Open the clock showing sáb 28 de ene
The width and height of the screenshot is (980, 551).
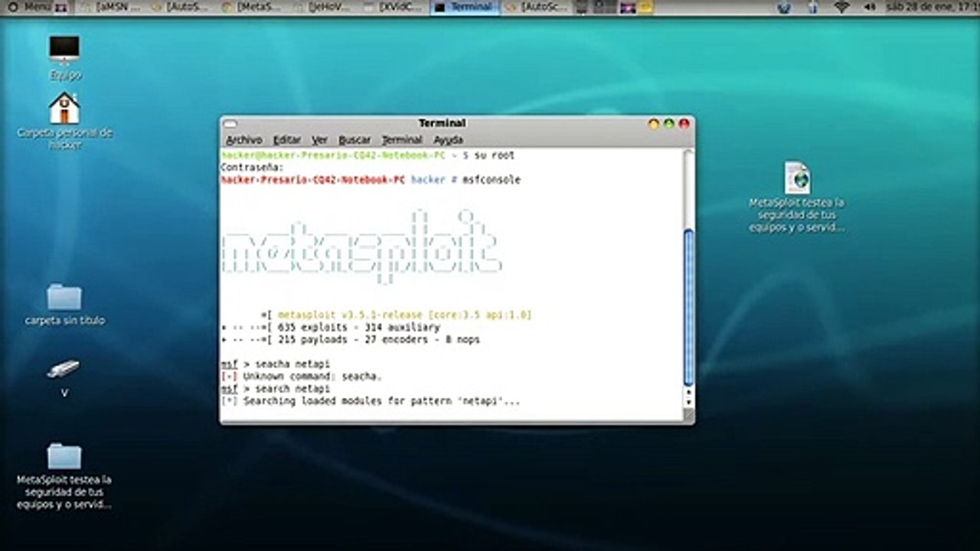tap(933, 7)
